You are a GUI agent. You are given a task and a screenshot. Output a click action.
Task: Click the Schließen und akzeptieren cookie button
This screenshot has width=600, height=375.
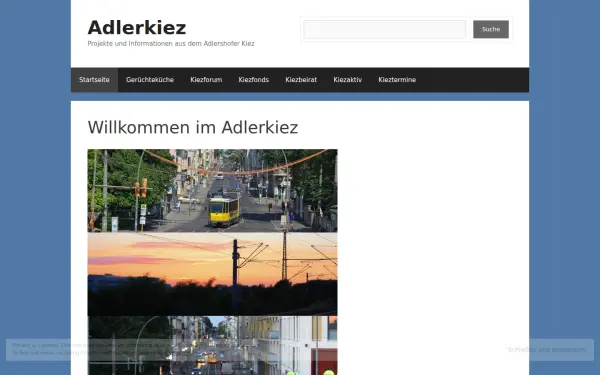tap(546, 350)
